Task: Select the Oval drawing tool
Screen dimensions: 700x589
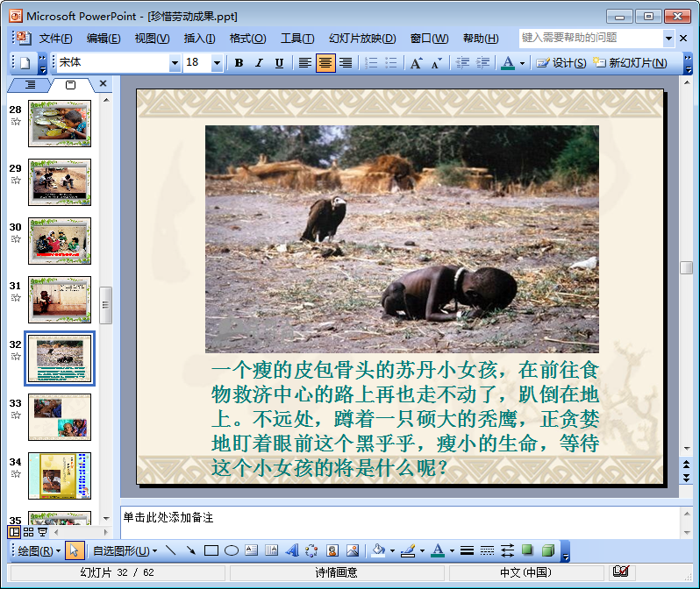Action: click(x=232, y=550)
